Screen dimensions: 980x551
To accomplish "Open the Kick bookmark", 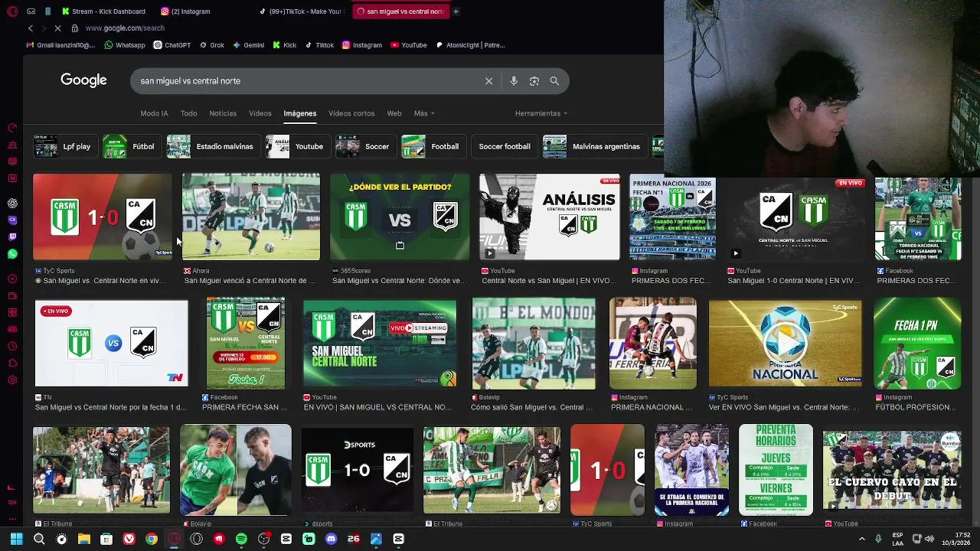I will (x=285, y=45).
